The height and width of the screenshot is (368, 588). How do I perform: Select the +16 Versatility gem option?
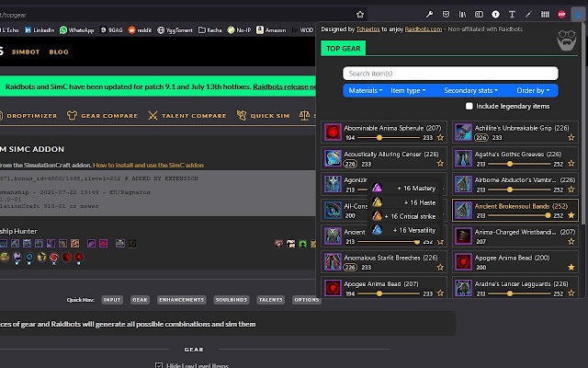click(x=405, y=230)
